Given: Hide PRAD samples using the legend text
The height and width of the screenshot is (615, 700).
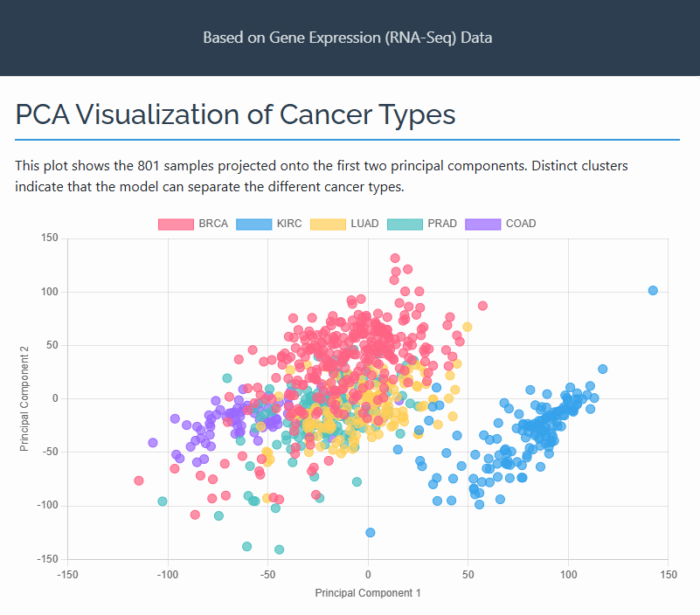Looking at the screenshot, I should click(x=442, y=224).
